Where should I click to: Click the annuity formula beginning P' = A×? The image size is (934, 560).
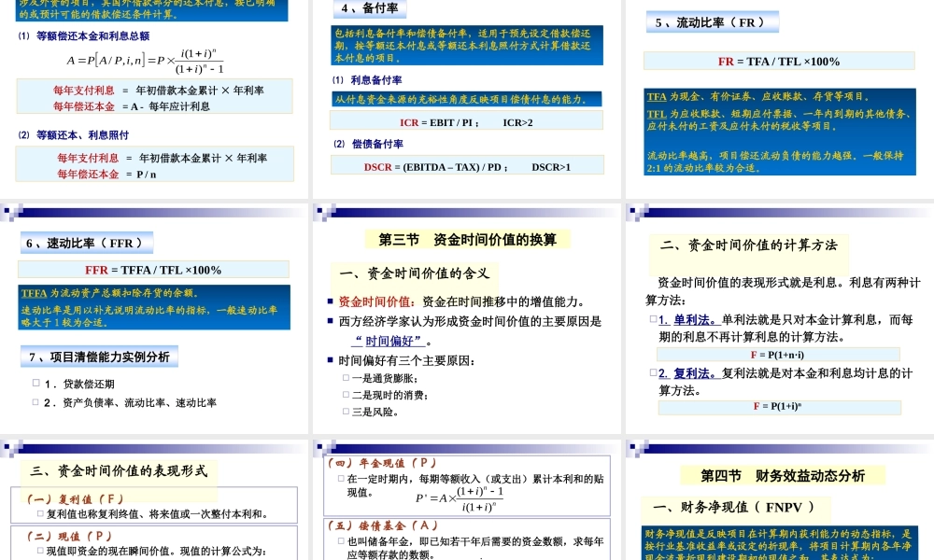[460, 498]
